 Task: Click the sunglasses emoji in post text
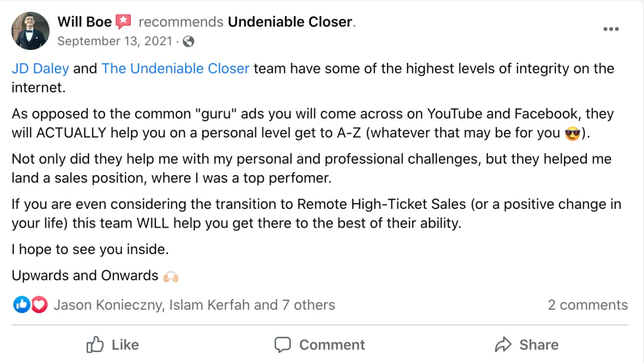[573, 133]
